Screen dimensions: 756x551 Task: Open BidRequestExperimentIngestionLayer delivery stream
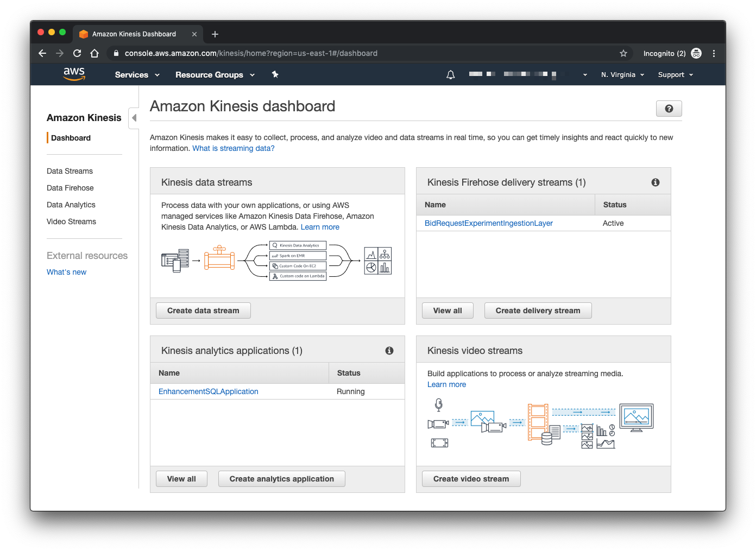click(488, 223)
